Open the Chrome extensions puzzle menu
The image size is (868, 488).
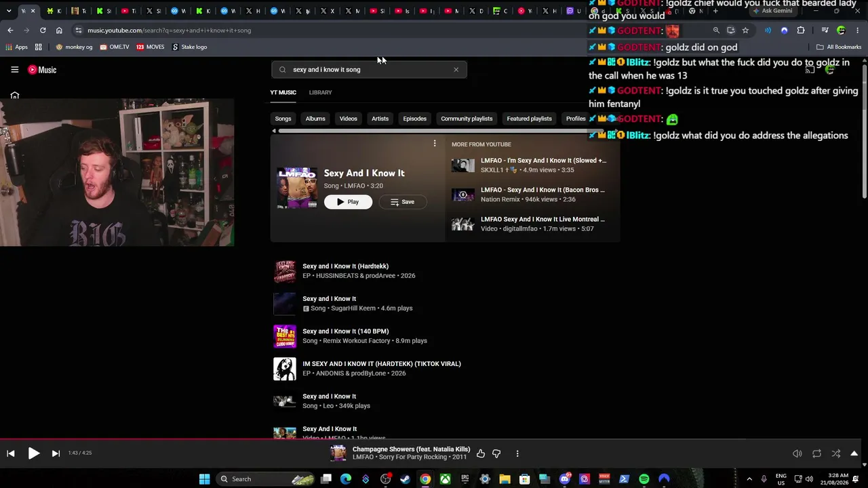(801, 30)
